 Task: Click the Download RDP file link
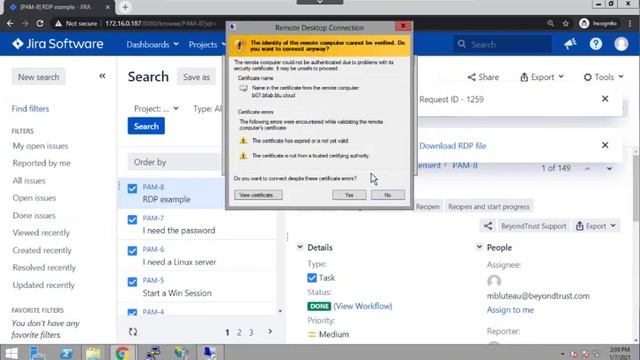tap(452, 146)
